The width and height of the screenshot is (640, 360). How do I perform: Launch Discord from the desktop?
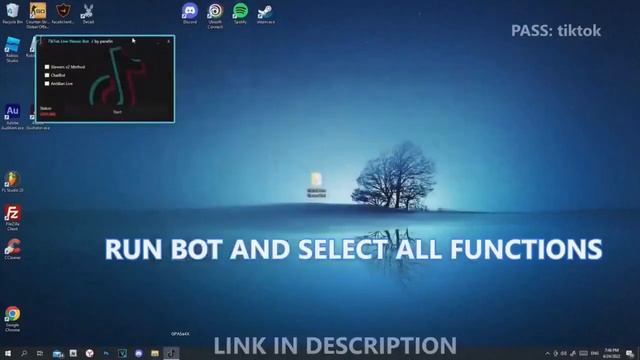tap(190, 13)
